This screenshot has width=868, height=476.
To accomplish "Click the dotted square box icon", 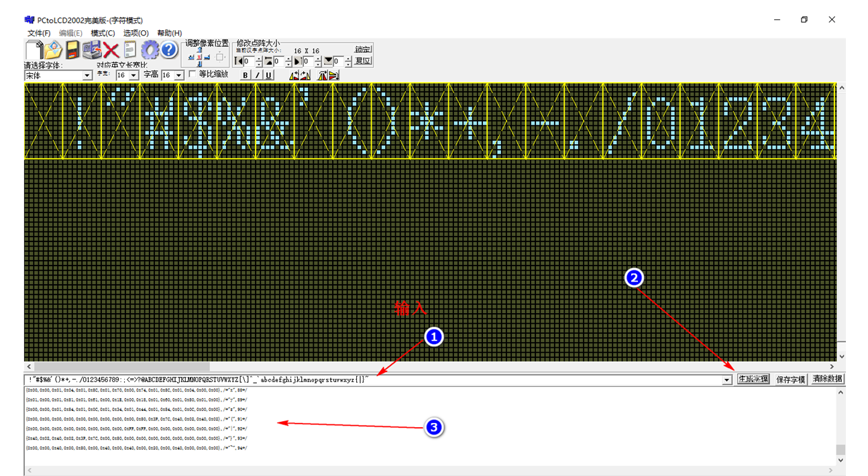I will tap(219, 57).
